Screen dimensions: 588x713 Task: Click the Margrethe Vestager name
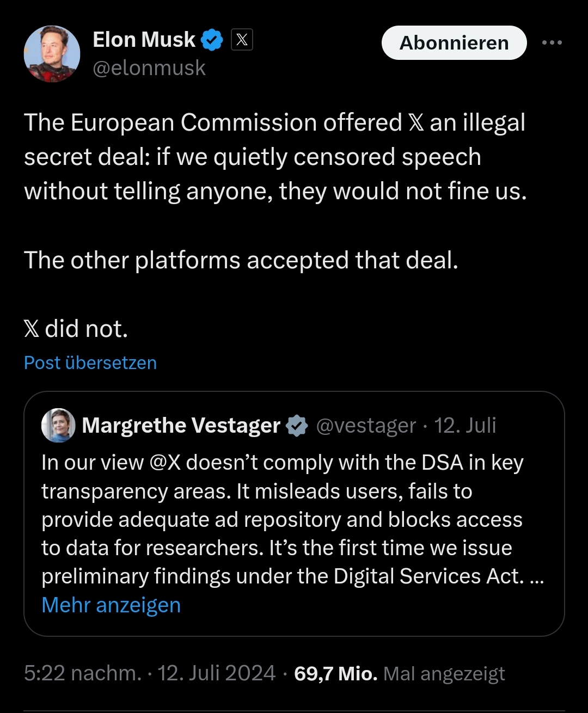click(181, 425)
